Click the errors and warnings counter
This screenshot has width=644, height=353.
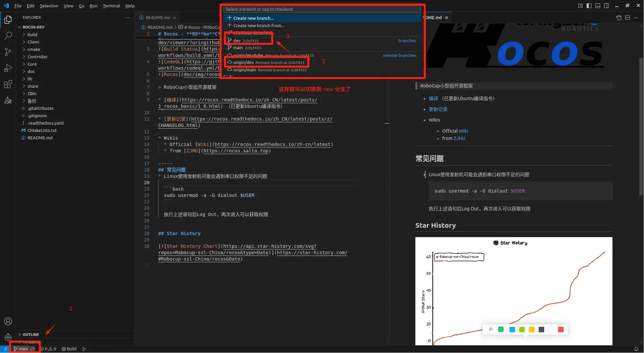pyautogui.click(x=48, y=349)
